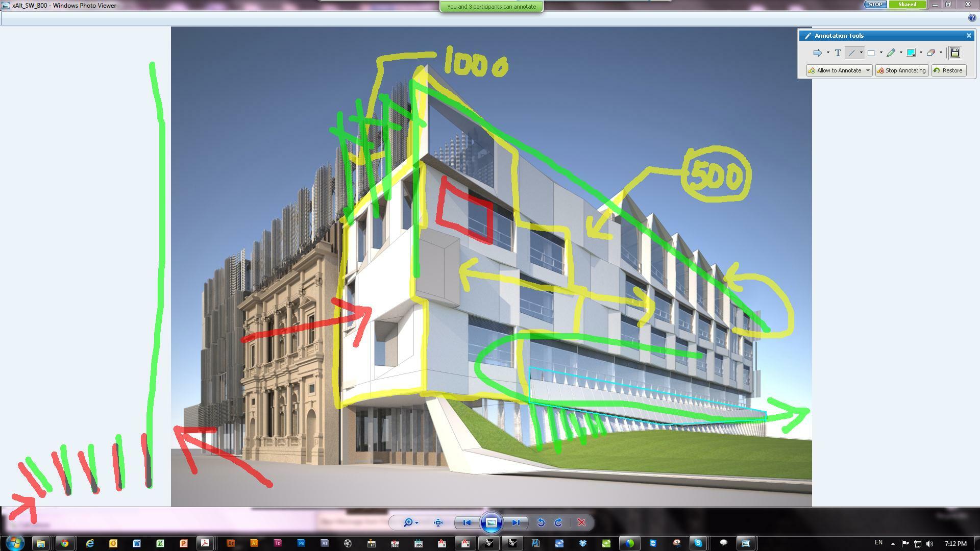The width and height of the screenshot is (980, 551).
Task: Close the Annotation Tools panel
Action: [x=969, y=36]
